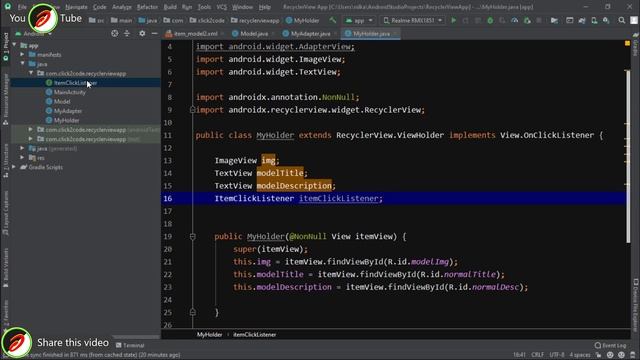640x360 pixels.
Task: Collapse the com.click2code.recyclerviewapp package
Action: [x=31, y=73]
